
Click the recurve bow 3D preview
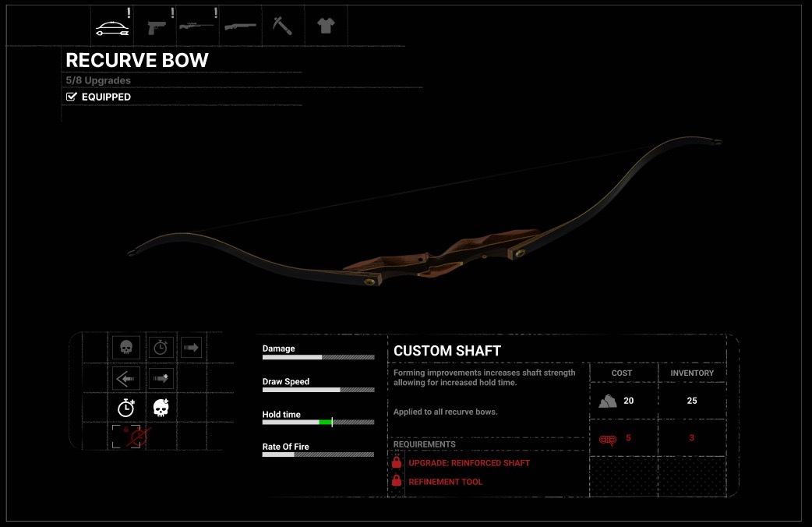click(x=425, y=213)
